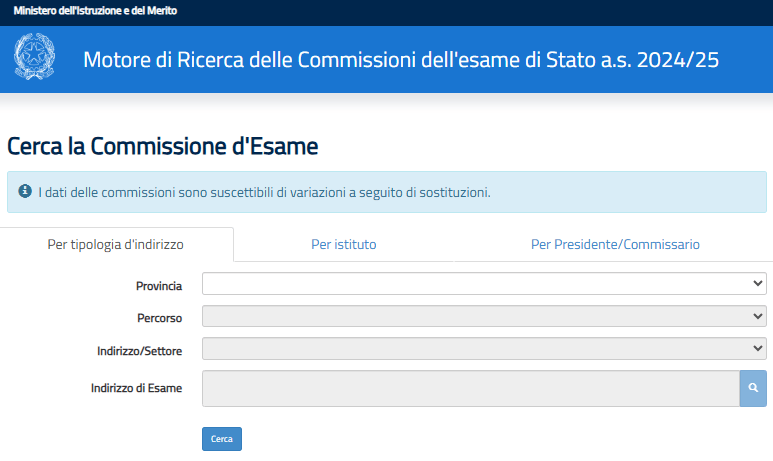773x461 pixels.
Task: Click the Motore di Ricerca header title
Action: point(401,60)
